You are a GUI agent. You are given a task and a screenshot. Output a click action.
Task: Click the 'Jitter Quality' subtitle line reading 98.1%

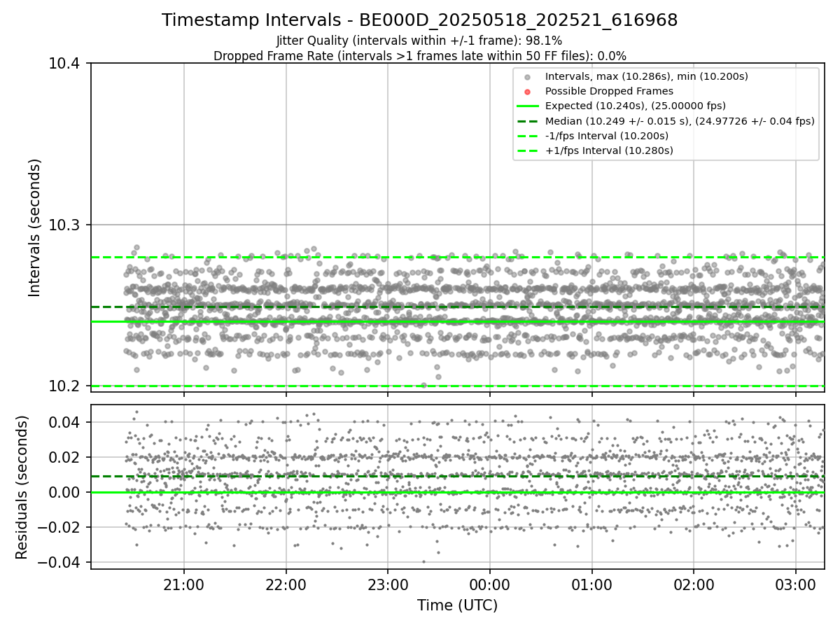pos(419,41)
